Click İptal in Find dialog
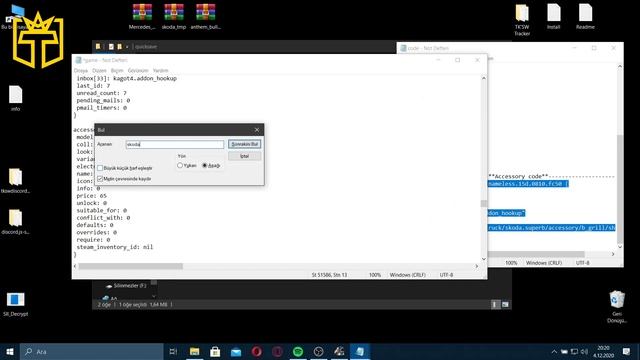The image size is (640, 360). (x=244, y=156)
